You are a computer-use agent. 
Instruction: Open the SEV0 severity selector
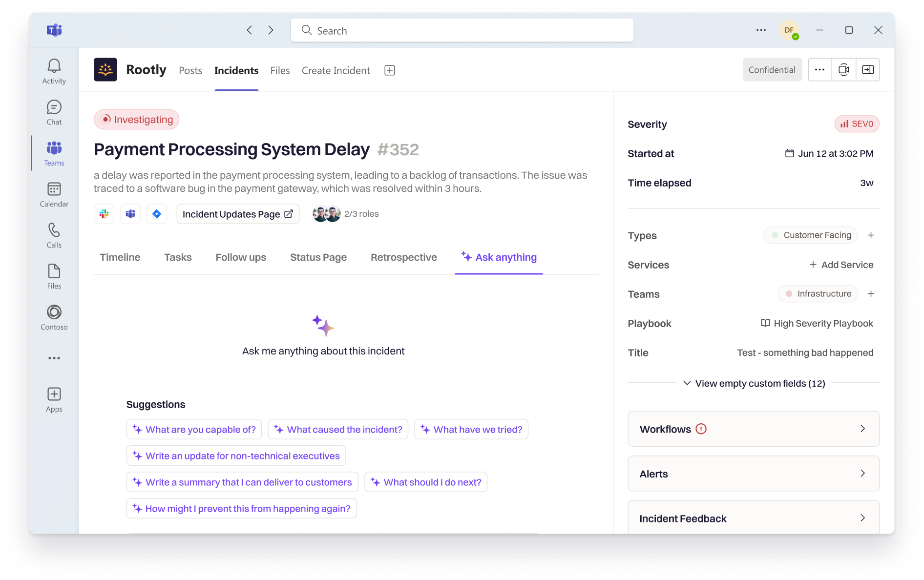tap(857, 124)
